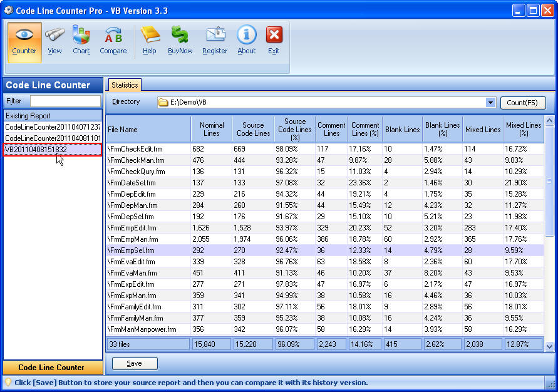This screenshot has height=392, width=558.
Task: Sort by Mixed Lines column header
Action: 483,130
